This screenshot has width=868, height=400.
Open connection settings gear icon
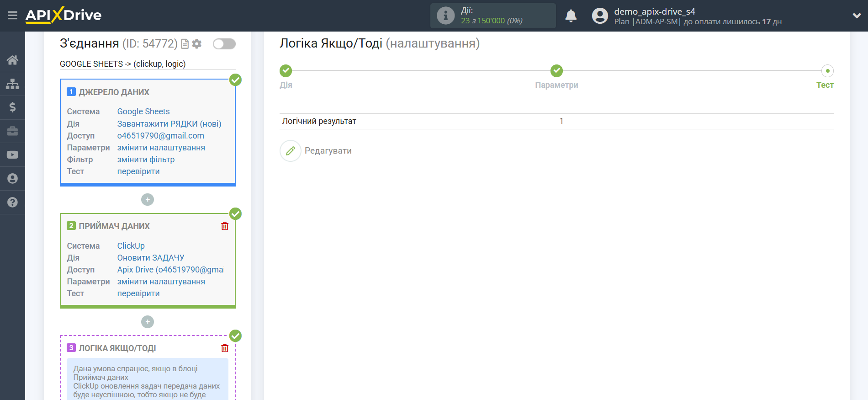tap(197, 44)
